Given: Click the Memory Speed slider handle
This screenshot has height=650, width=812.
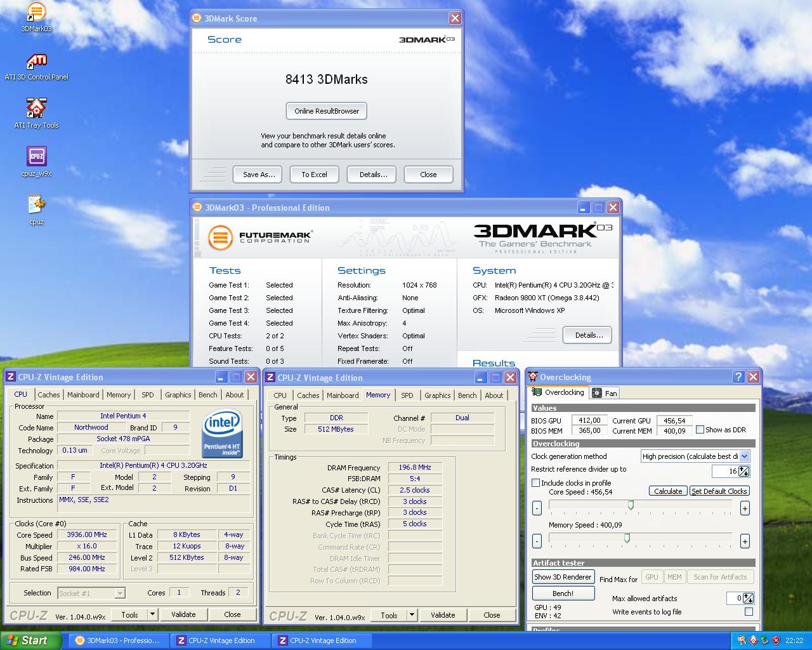Looking at the screenshot, I should point(627,538).
